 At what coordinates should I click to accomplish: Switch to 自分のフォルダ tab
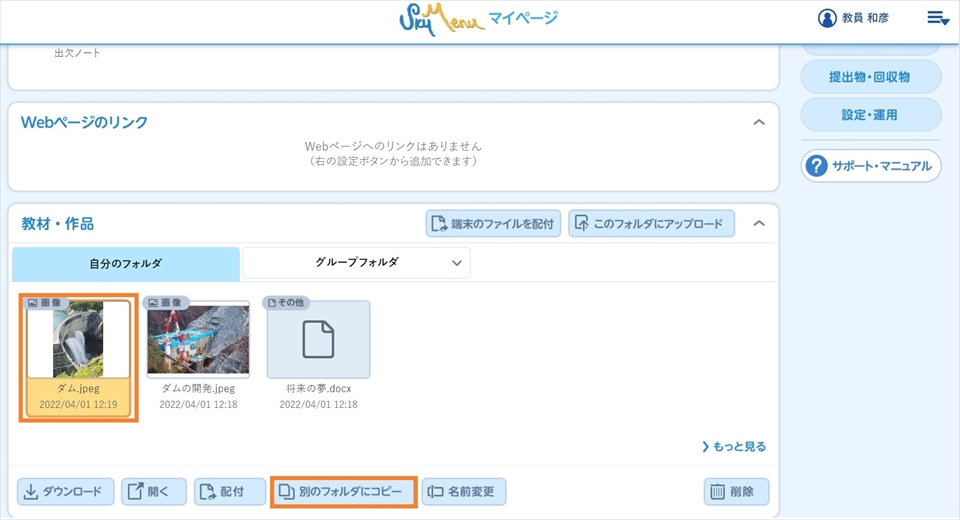pos(126,264)
